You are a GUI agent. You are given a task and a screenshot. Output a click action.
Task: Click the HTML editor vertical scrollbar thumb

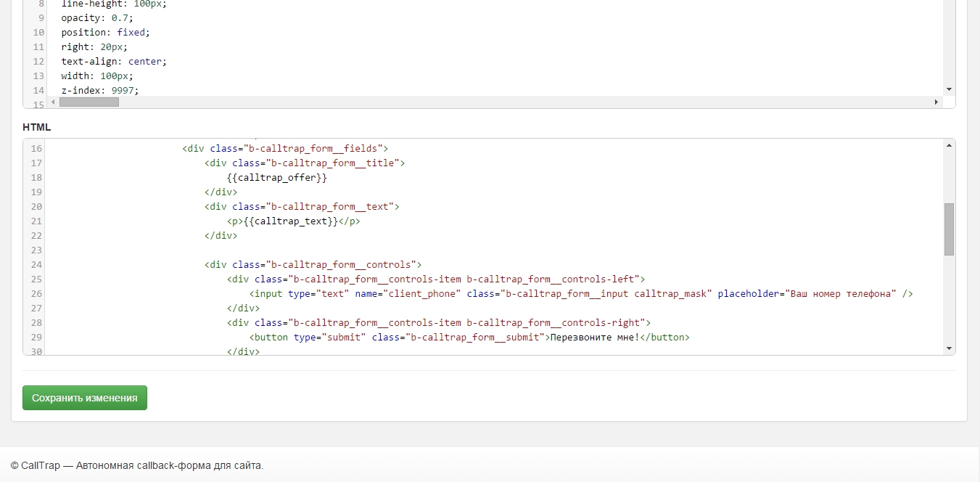click(949, 229)
